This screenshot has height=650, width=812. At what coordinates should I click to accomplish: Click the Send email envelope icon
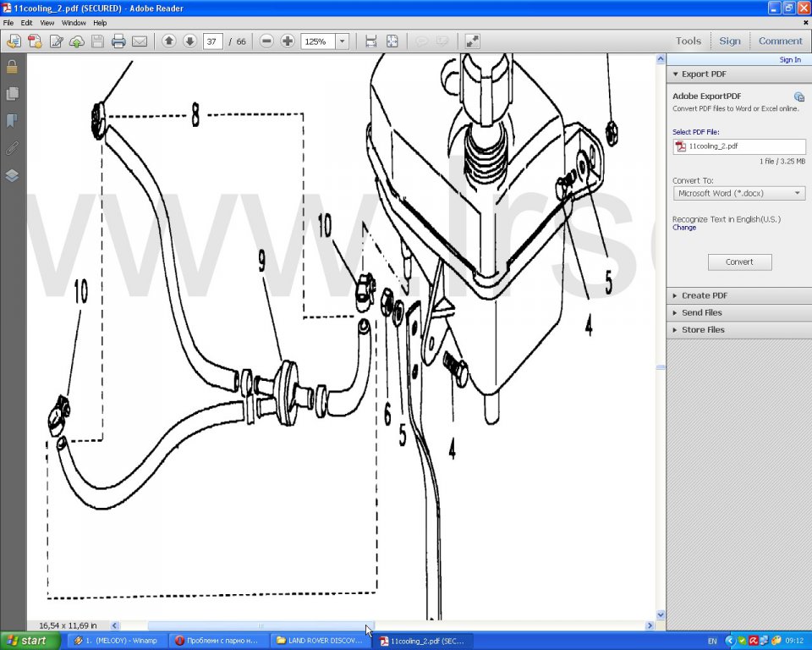tap(140, 41)
